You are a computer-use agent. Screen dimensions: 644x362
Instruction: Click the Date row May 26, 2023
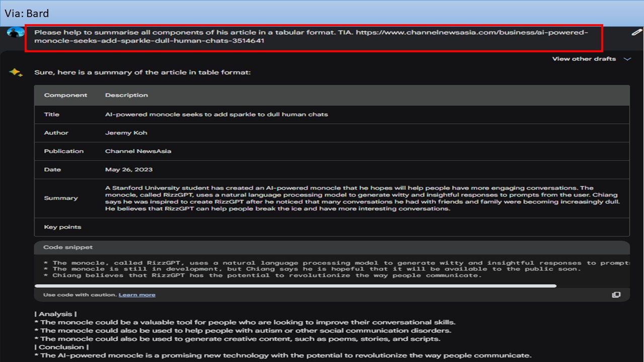(x=332, y=169)
